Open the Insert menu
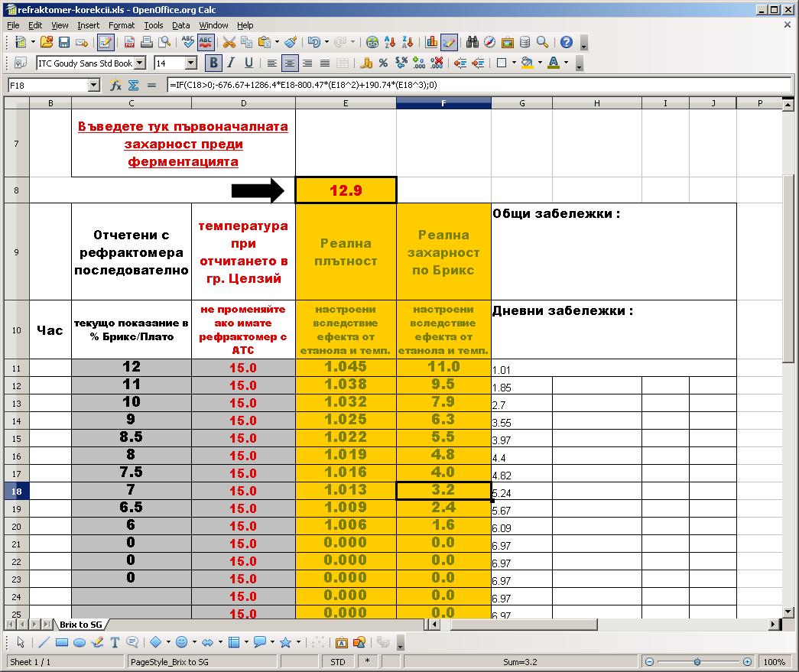This screenshot has width=799, height=672. (x=88, y=25)
